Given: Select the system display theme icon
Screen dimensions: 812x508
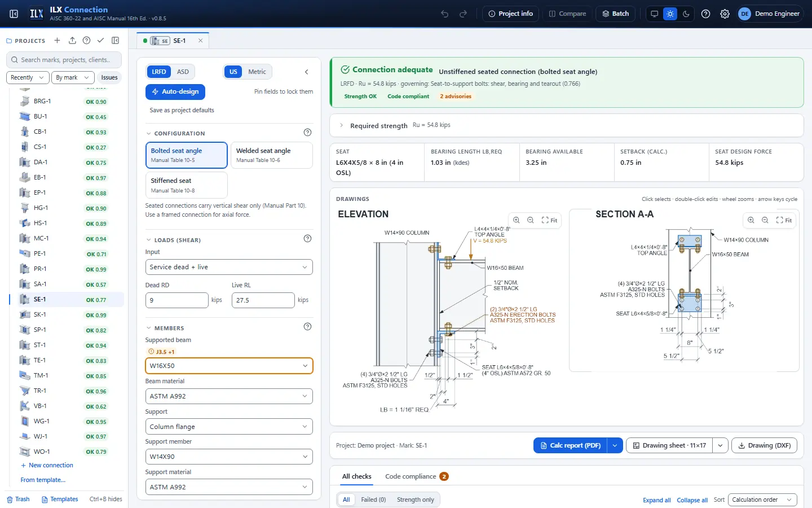Looking at the screenshot, I should 654,14.
